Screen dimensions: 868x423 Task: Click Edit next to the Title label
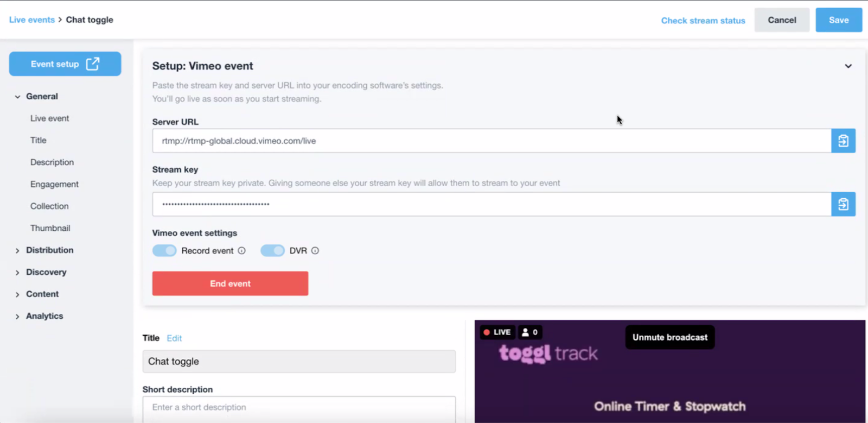[x=174, y=338]
